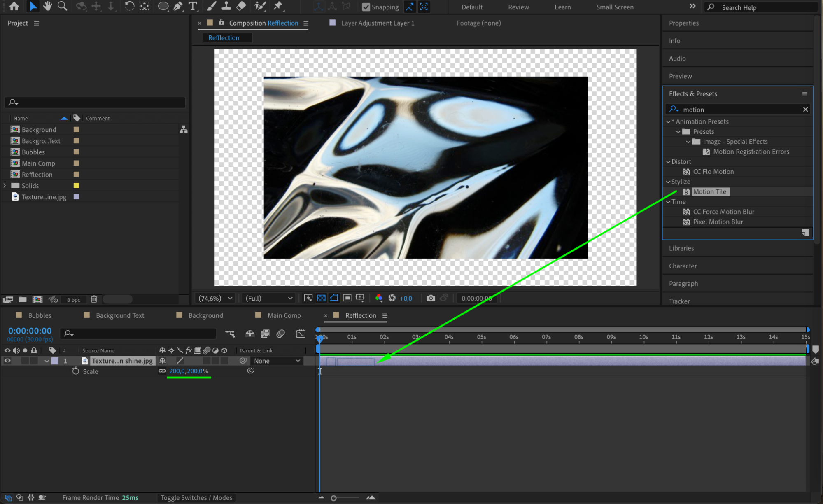Open the magnification 74,6% dropdown

click(x=216, y=298)
